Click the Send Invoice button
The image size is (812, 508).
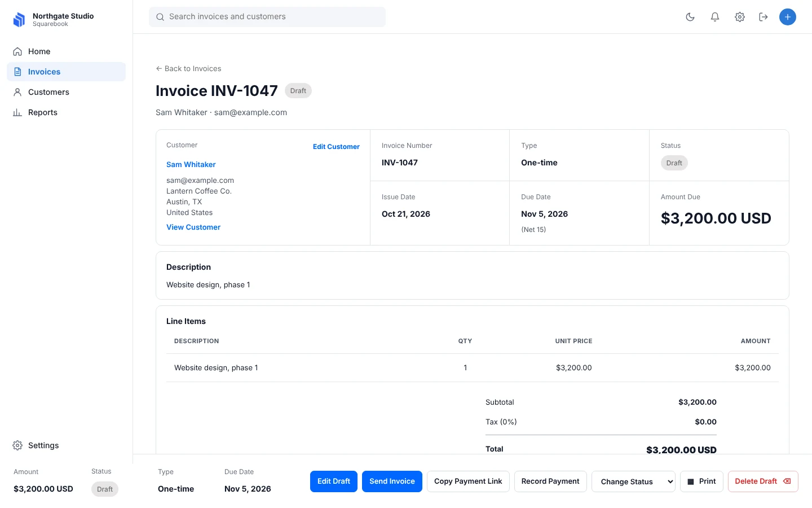coord(392,481)
